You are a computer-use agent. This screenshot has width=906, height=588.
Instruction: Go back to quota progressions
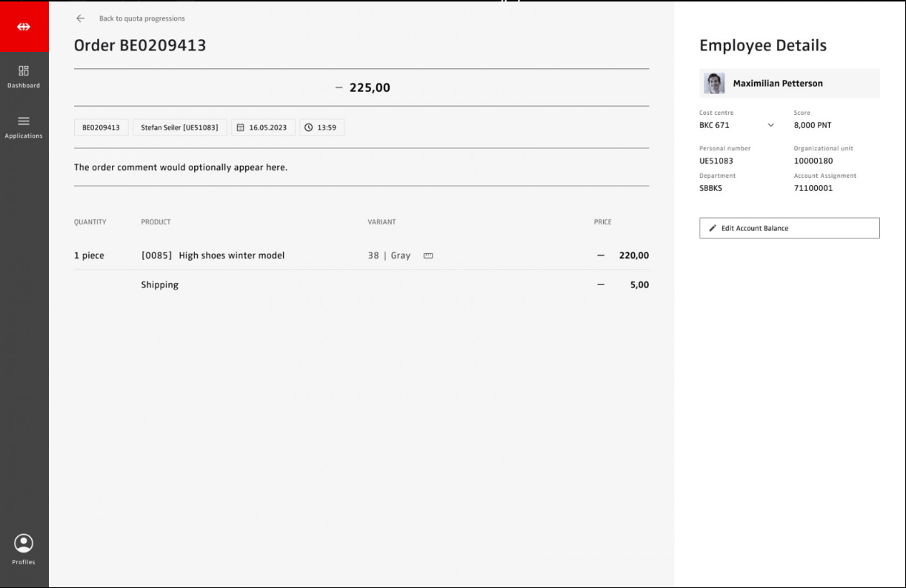pyautogui.click(x=142, y=19)
